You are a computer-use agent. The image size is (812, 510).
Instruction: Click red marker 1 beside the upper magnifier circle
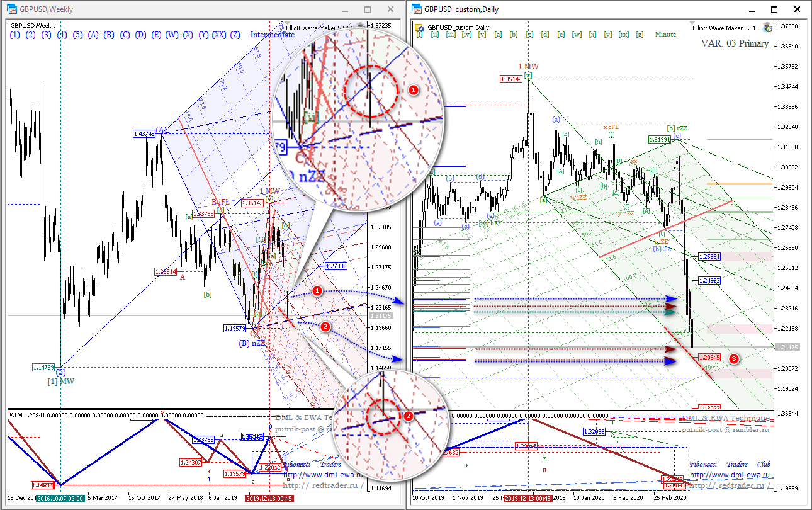coord(413,90)
